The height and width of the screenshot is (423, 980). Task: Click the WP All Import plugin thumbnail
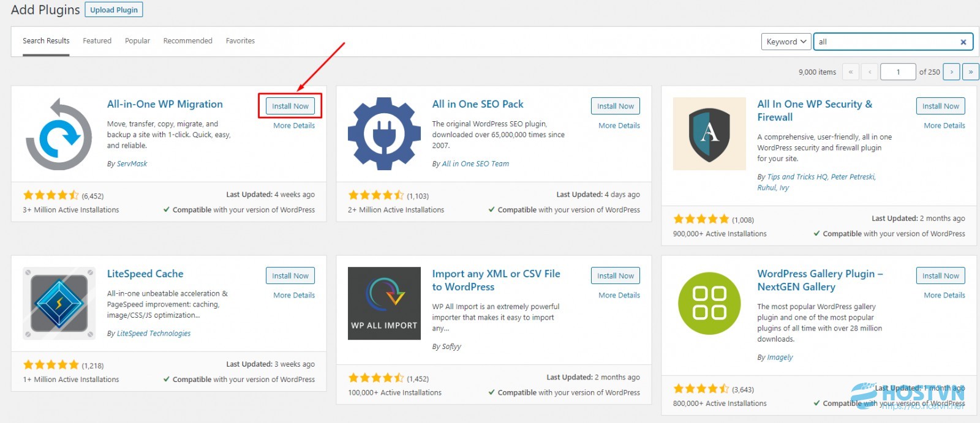pos(384,304)
